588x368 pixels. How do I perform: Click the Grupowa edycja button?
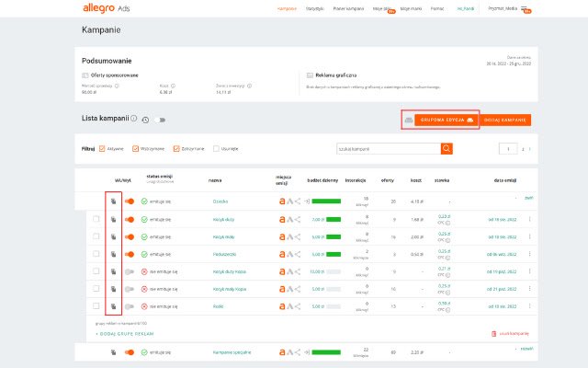446,121
